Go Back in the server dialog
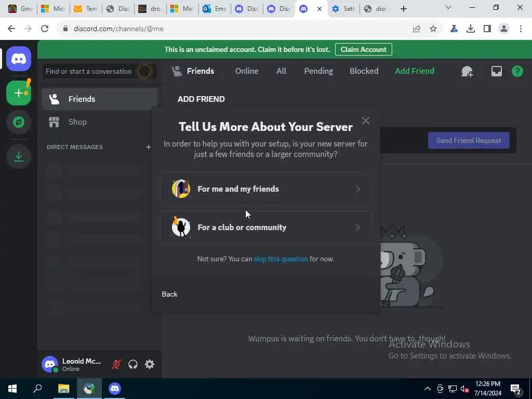 [169, 294]
